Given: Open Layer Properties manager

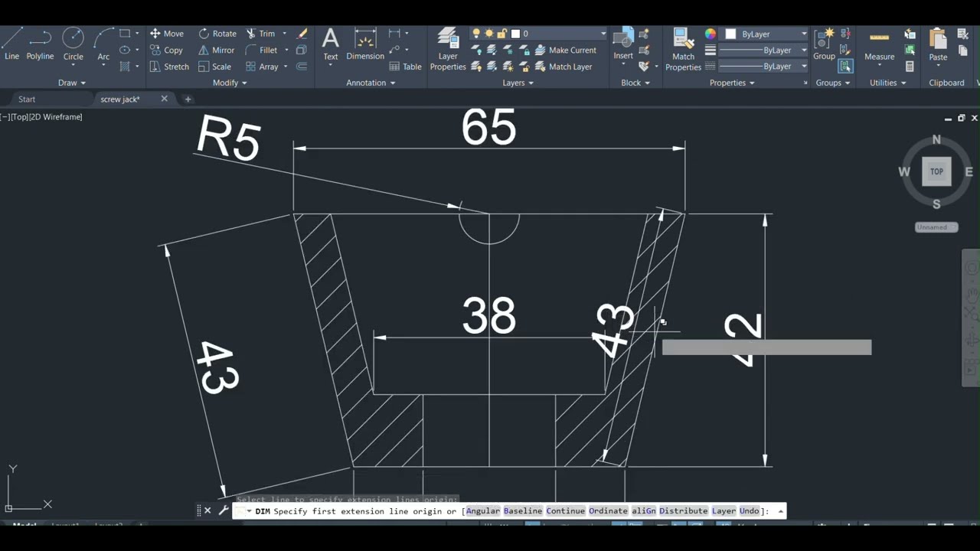Looking at the screenshot, I should pyautogui.click(x=448, y=50).
